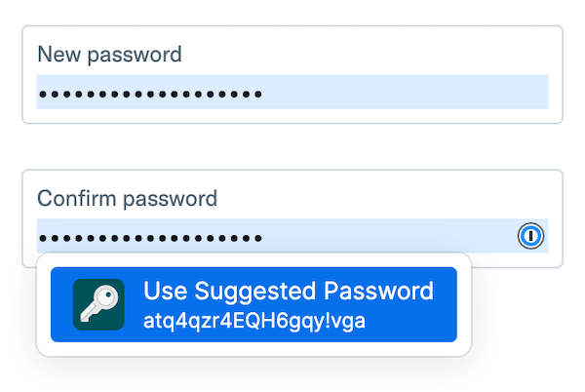Place cursor at end of New password dots

click(x=264, y=95)
